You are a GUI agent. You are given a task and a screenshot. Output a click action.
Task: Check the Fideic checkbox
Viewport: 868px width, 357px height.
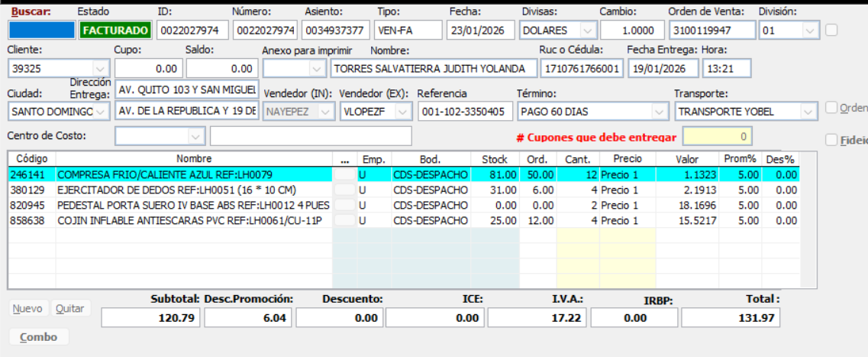click(x=831, y=140)
